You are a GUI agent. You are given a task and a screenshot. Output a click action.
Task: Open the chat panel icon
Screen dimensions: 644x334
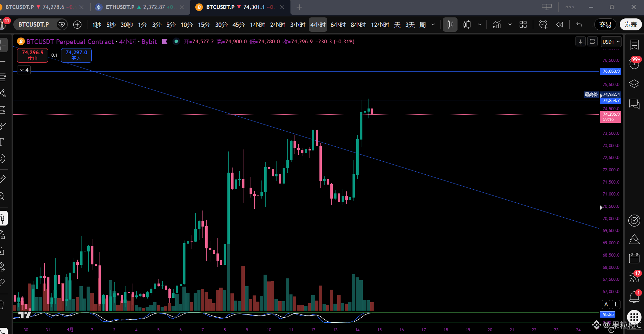click(634, 104)
